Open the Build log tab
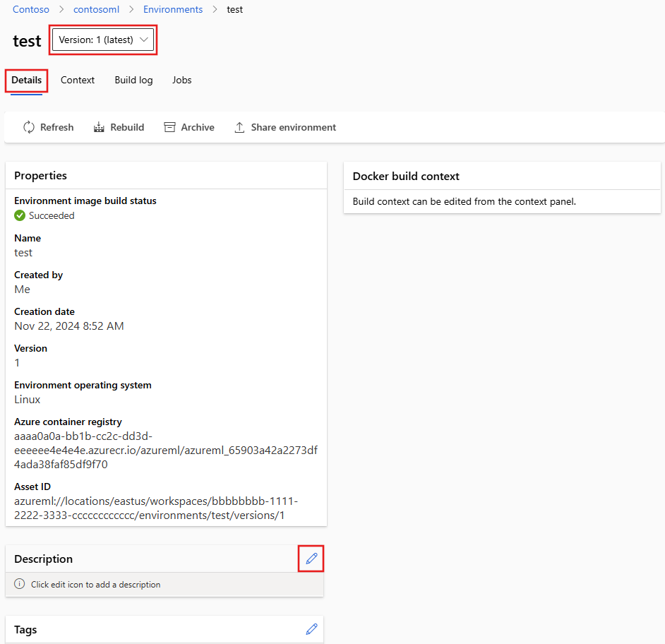The height and width of the screenshot is (644, 665). (x=133, y=80)
